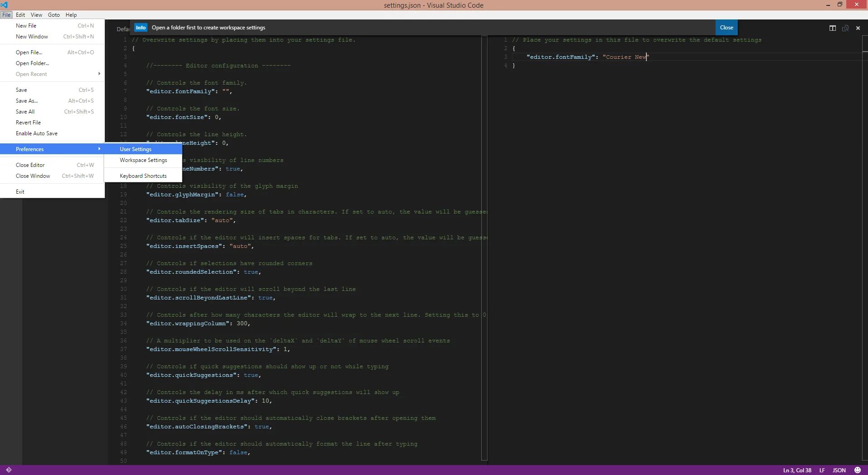Collapse the File menu in menu bar
The image size is (868, 475).
pos(6,15)
